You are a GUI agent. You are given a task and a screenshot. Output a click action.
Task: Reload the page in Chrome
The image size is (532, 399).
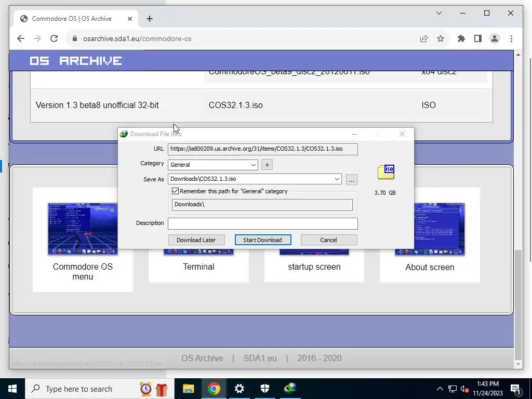tap(54, 38)
